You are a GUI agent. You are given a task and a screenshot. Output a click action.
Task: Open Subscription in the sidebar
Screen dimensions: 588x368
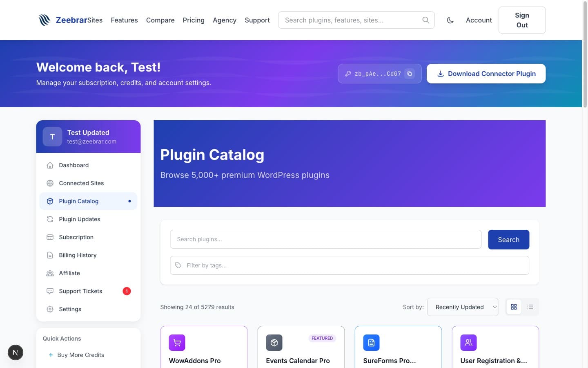click(x=88, y=237)
